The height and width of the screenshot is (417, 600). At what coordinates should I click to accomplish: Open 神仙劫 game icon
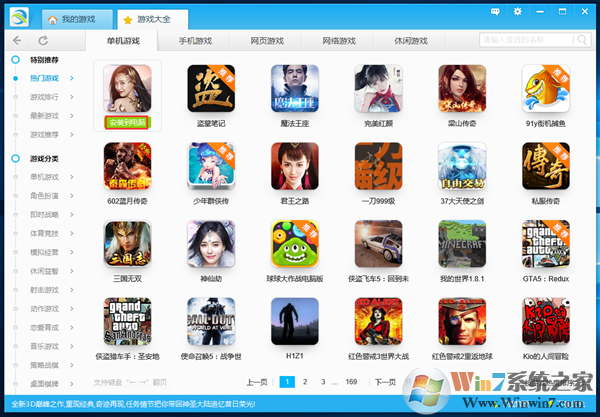click(211, 244)
